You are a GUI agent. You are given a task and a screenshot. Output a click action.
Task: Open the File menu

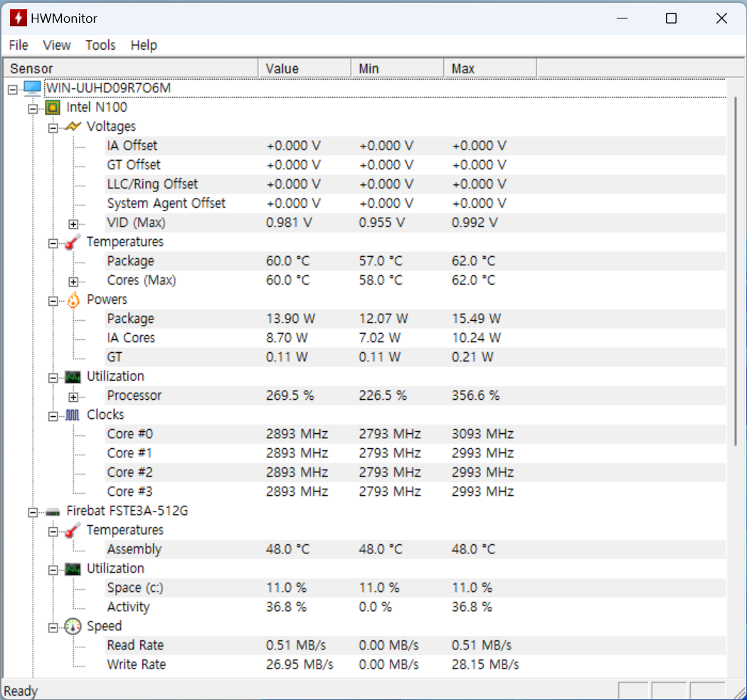[x=18, y=46]
